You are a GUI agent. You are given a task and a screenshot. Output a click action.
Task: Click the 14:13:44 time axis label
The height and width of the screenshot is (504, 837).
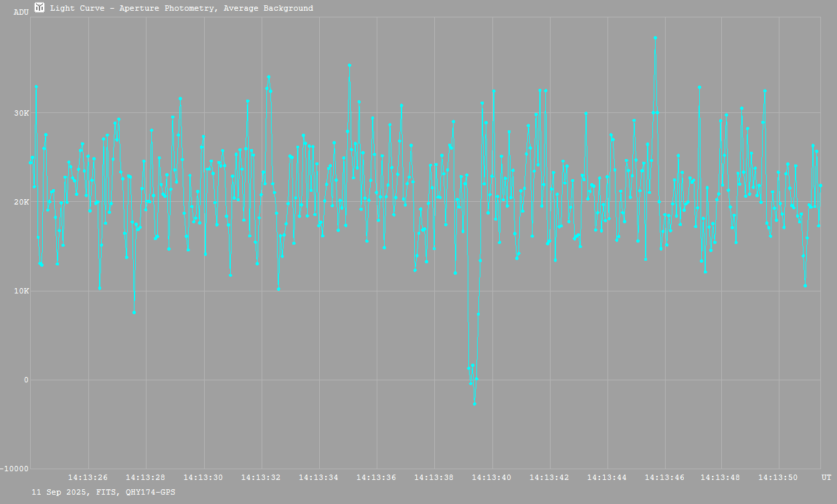[608, 477]
